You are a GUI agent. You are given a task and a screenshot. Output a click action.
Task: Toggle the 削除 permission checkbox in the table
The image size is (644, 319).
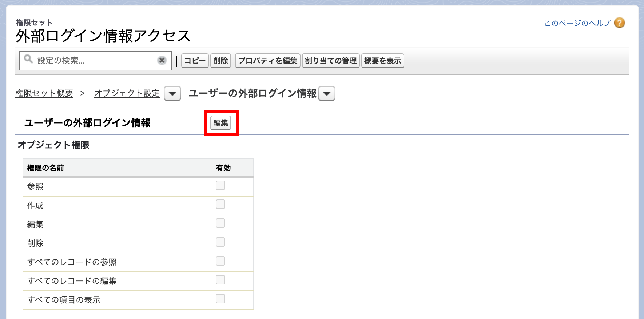pyautogui.click(x=220, y=242)
